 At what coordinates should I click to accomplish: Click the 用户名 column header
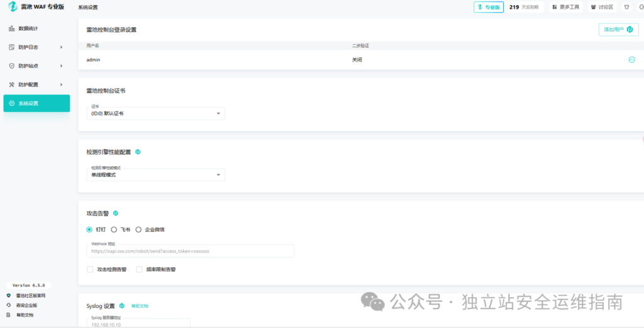92,45
